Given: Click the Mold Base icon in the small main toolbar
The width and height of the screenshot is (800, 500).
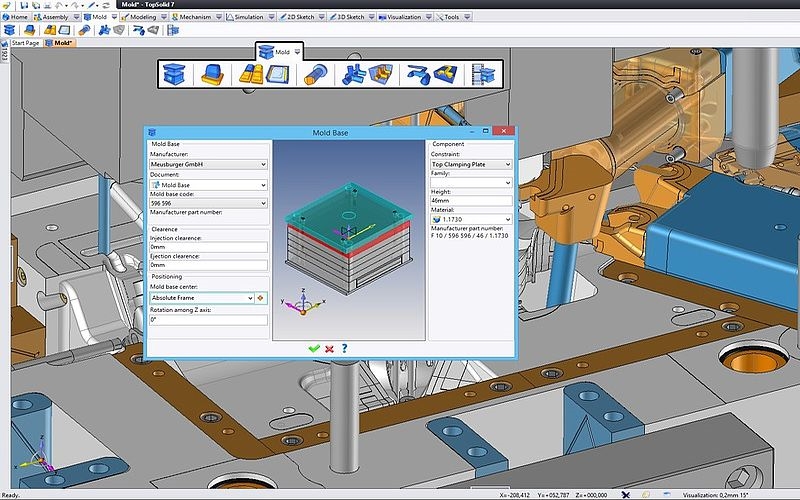Looking at the screenshot, I should click(9, 30).
